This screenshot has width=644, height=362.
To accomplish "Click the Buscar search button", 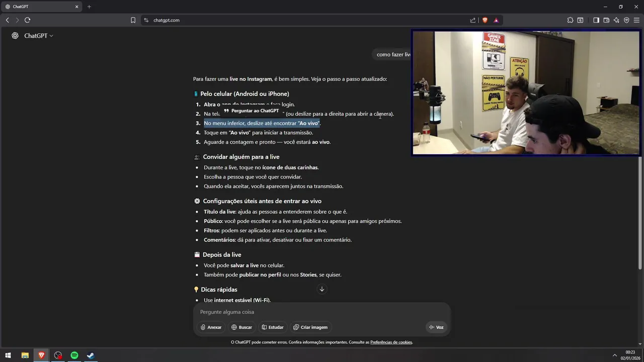I will coord(242,327).
